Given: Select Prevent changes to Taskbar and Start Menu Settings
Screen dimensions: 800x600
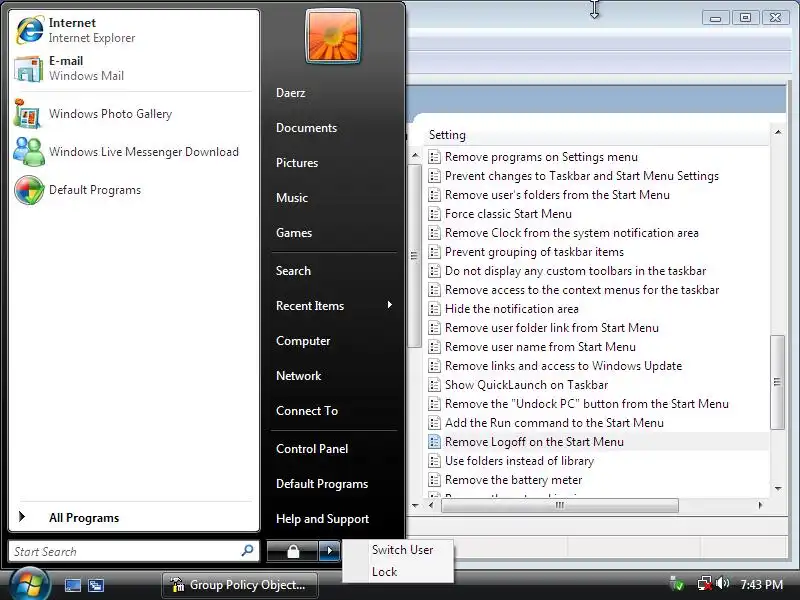Looking at the screenshot, I should pos(582,176).
